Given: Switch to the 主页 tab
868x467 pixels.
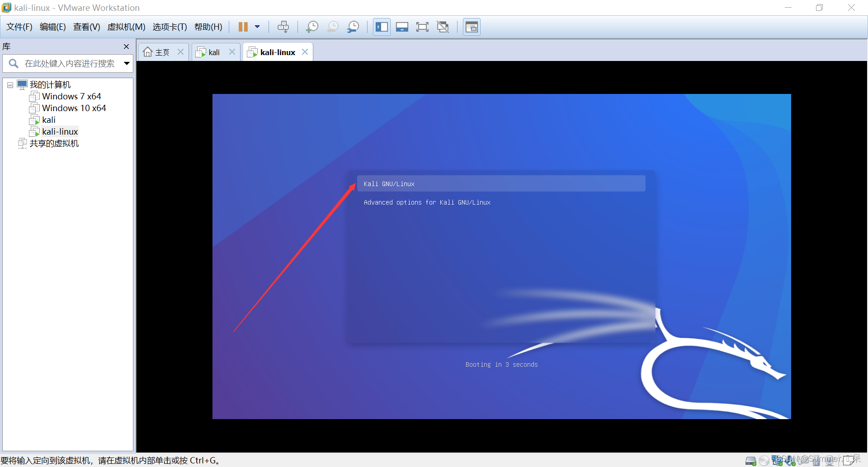Looking at the screenshot, I should point(163,52).
